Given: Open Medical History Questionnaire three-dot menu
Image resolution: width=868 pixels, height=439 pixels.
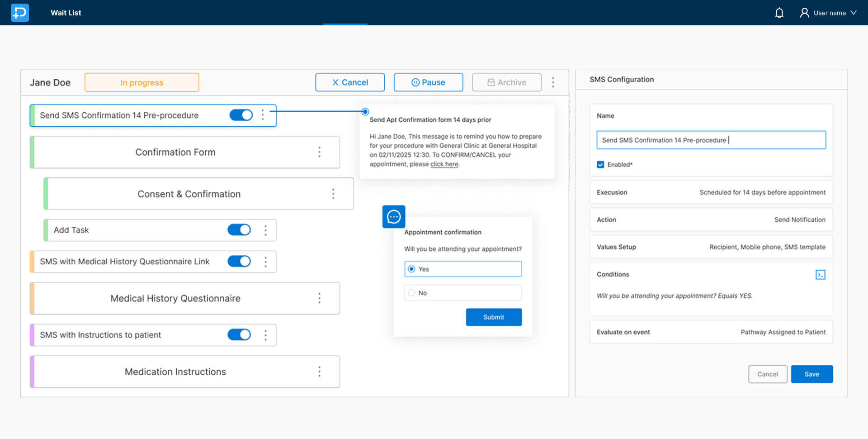Looking at the screenshot, I should [x=319, y=298].
